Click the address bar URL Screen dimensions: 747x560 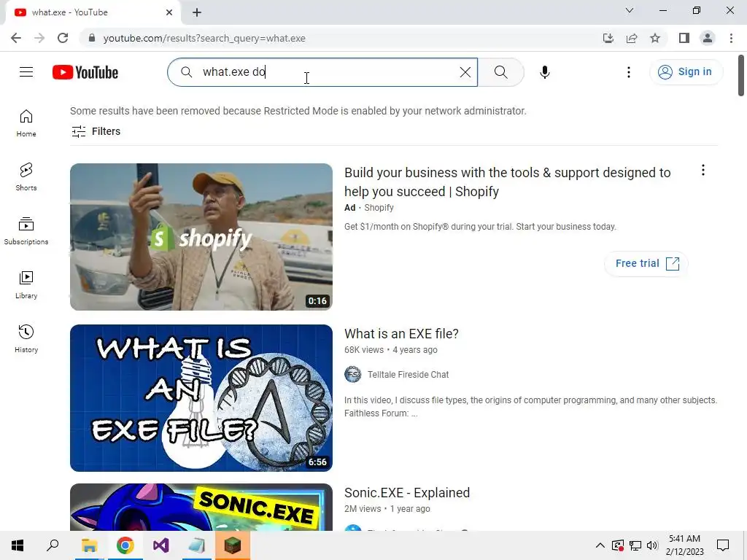click(x=204, y=38)
